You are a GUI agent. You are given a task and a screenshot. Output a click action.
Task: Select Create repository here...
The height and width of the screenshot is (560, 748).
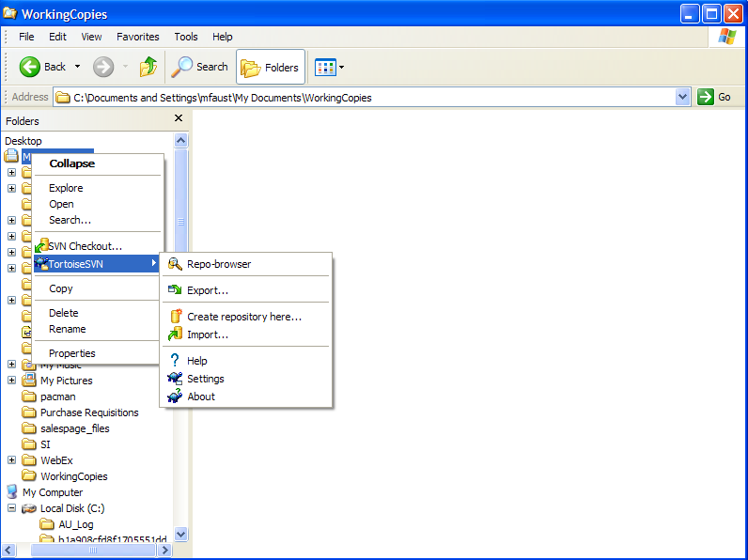click(x=246, y=317)
